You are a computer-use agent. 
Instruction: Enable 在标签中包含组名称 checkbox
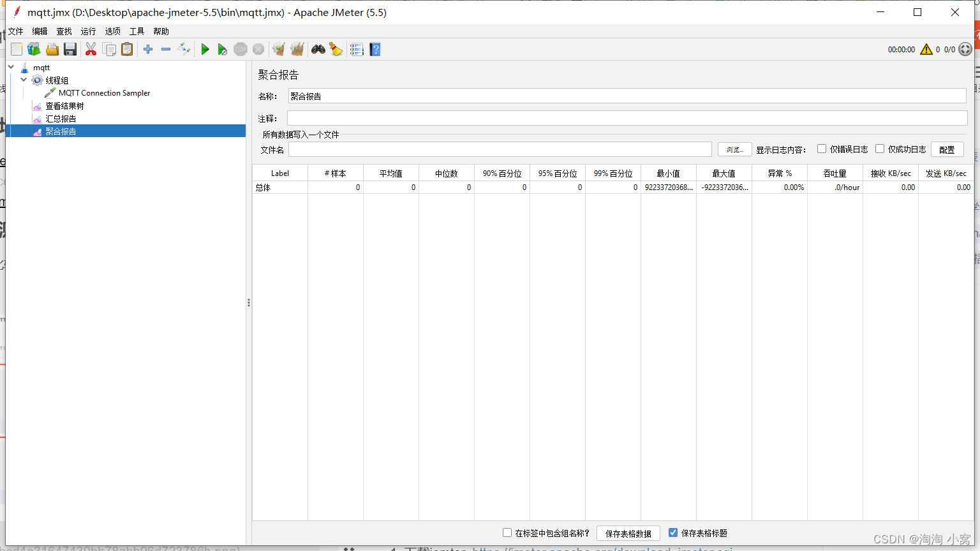pos(507,533)
